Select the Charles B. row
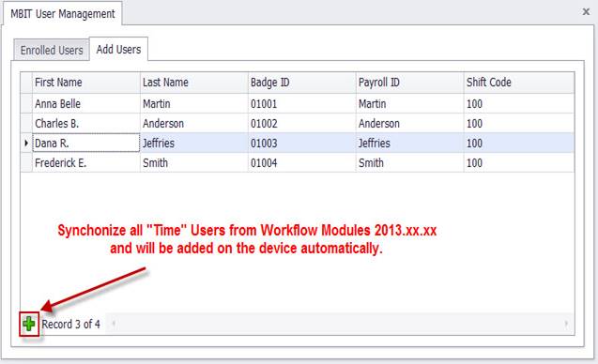 tap(298, 124)
